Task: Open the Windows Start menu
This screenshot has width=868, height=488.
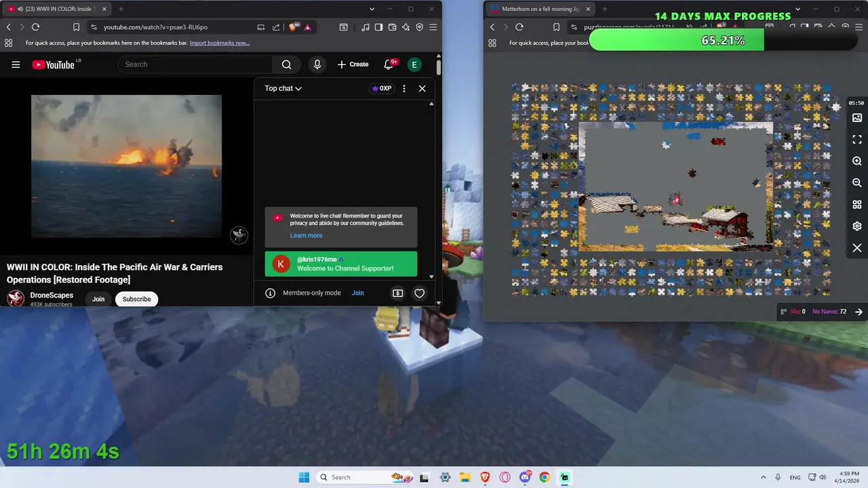Action: 304,477
